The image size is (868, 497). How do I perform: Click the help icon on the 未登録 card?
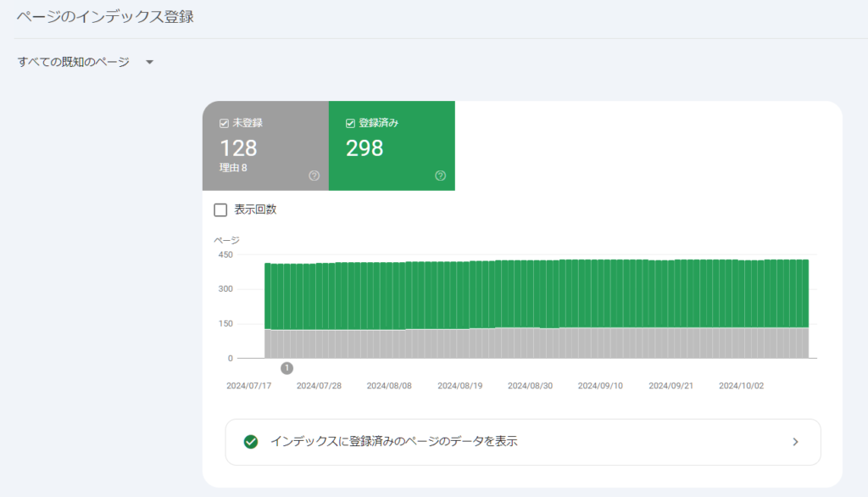314,175
